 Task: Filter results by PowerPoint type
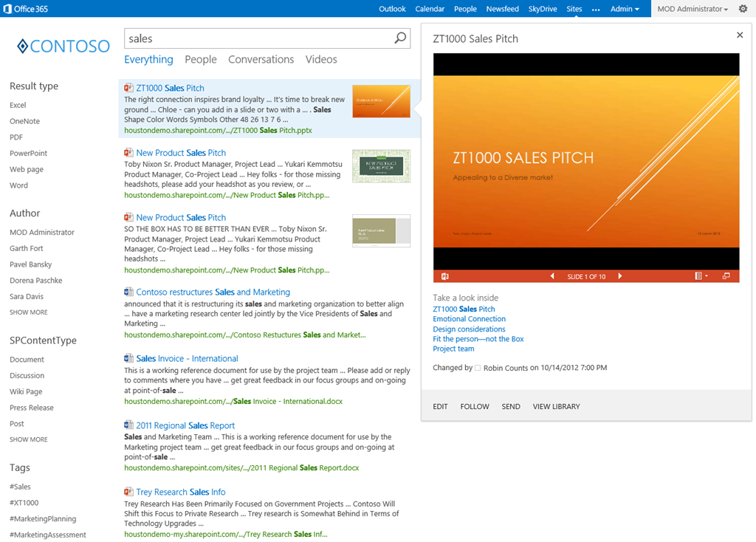[29, 154]
